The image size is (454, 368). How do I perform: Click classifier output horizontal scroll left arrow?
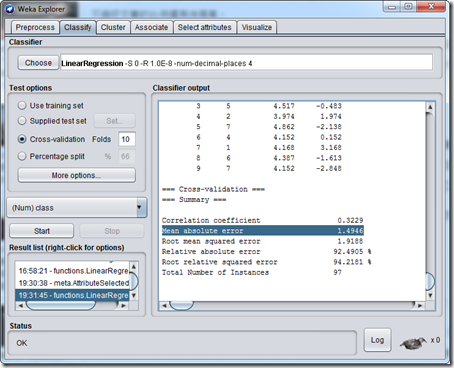pyautogui.click(x=164, y=305)
